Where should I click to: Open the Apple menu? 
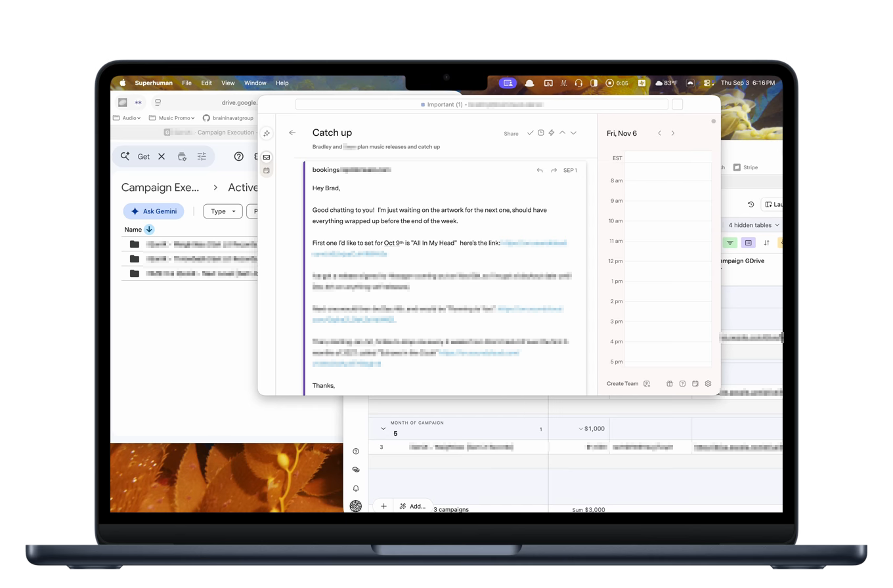(x=122, y=83)
